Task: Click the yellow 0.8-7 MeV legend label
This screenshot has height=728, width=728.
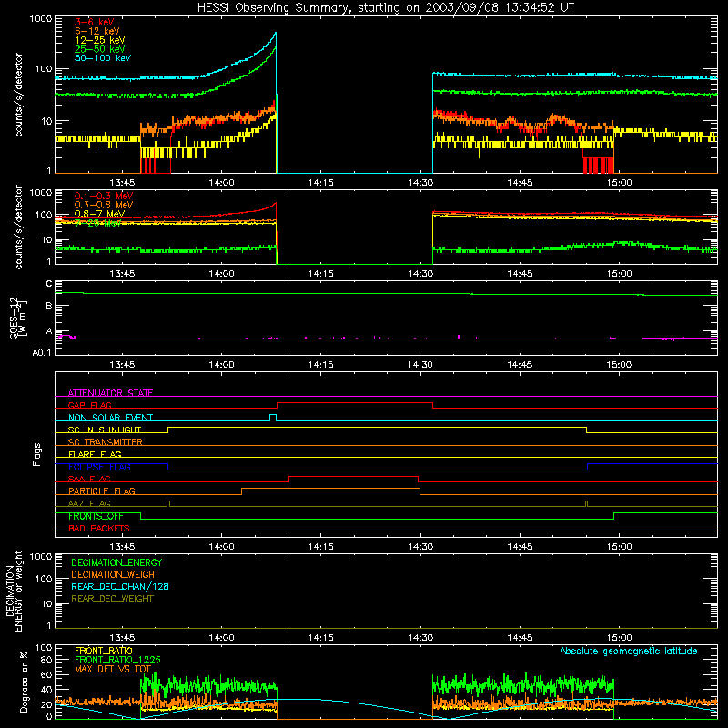Action: (x=99, y=214)
